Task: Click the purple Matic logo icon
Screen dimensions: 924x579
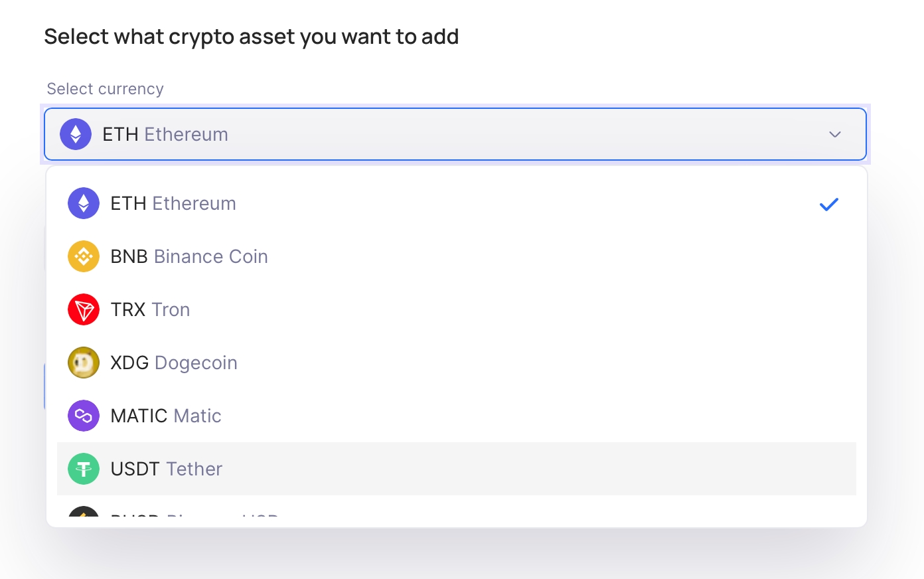Action: [x=84, y=416]
